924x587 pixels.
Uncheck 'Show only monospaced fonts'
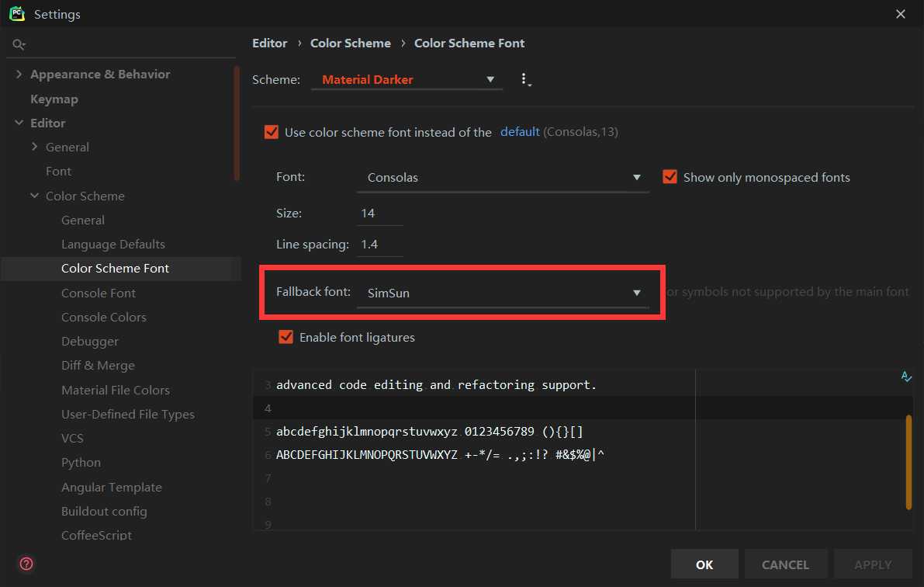coord(670,176)
